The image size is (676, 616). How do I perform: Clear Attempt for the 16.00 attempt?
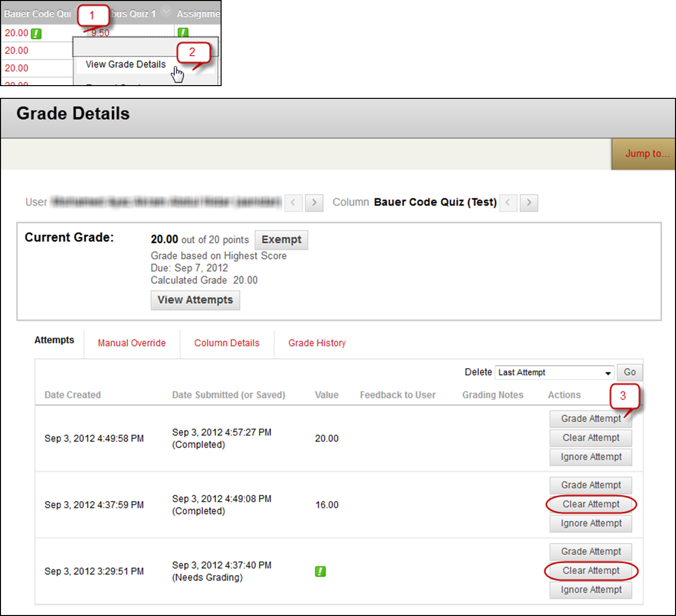[590, 504]
